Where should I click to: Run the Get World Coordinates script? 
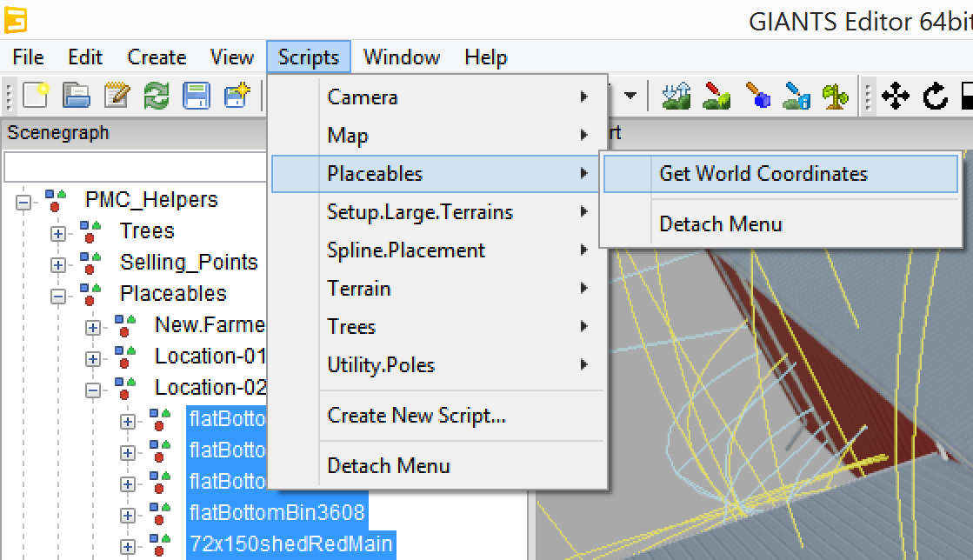781,174
